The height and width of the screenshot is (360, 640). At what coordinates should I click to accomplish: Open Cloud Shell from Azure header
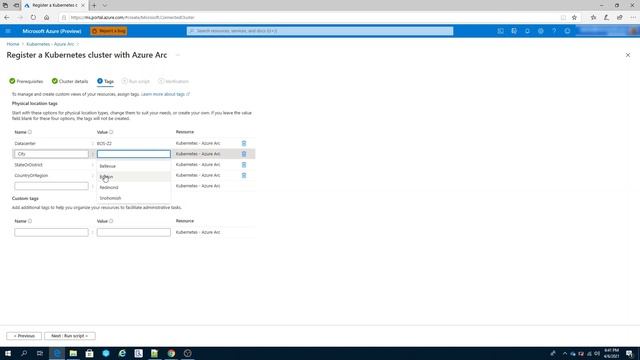point(500,31)
